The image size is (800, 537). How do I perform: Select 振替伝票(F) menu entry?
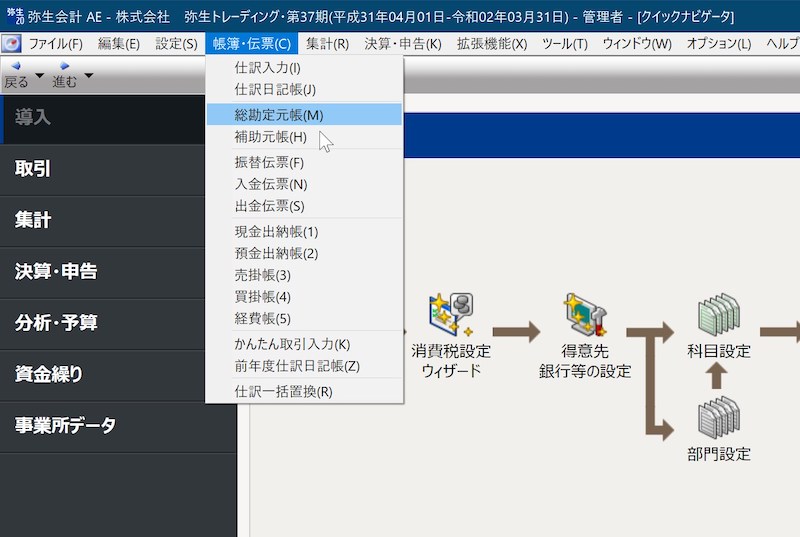pos(304,162)
